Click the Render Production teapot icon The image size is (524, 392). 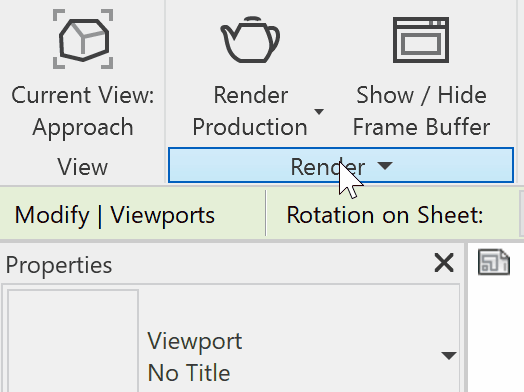(x=250, y=39)
